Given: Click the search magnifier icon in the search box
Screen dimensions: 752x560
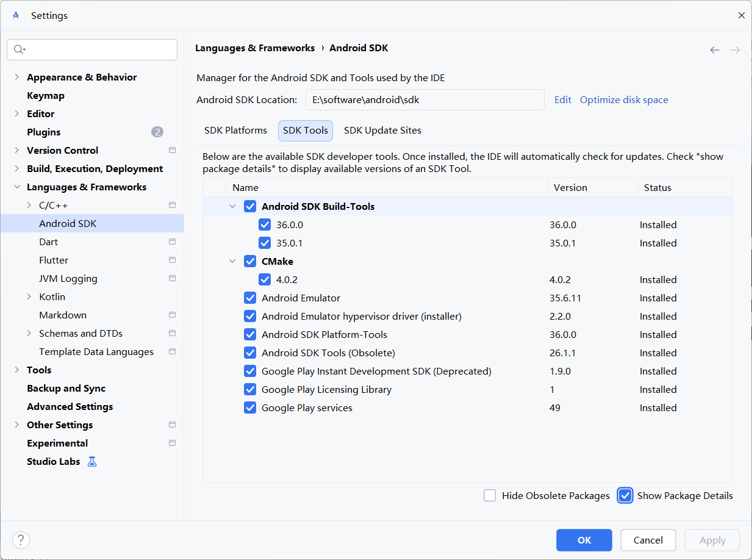Looking at the screenshot, I should click(19, 49).
